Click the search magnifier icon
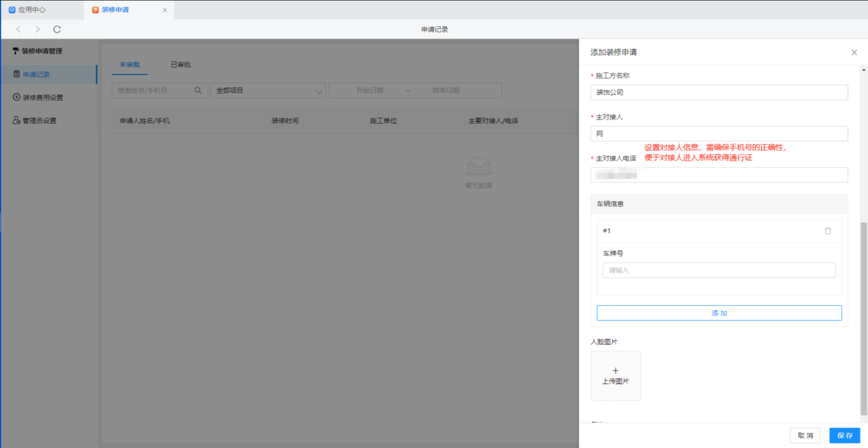Image resolution: width=868 pixels, height=448 pixels. tap(198, 91)
